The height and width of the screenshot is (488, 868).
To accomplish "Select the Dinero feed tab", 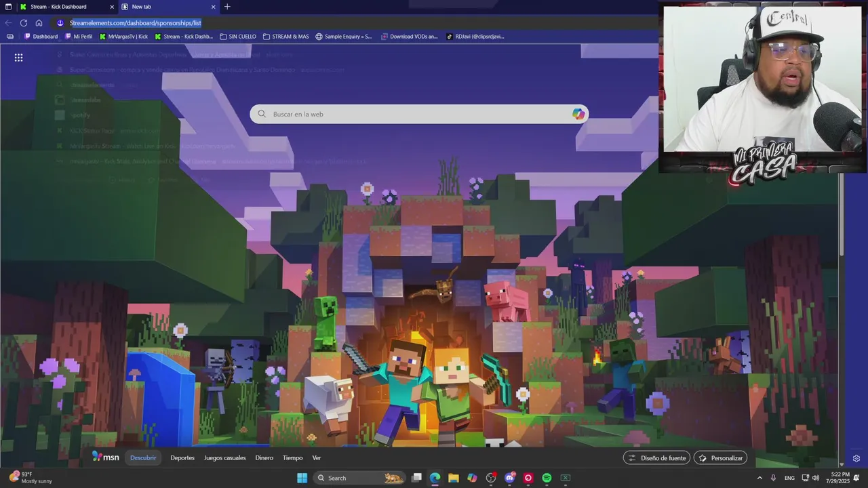I will (x=264, y=458).
